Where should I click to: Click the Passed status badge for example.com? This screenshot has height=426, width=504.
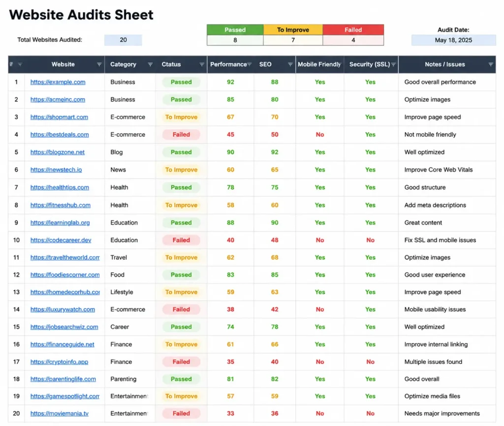[181, 82]
